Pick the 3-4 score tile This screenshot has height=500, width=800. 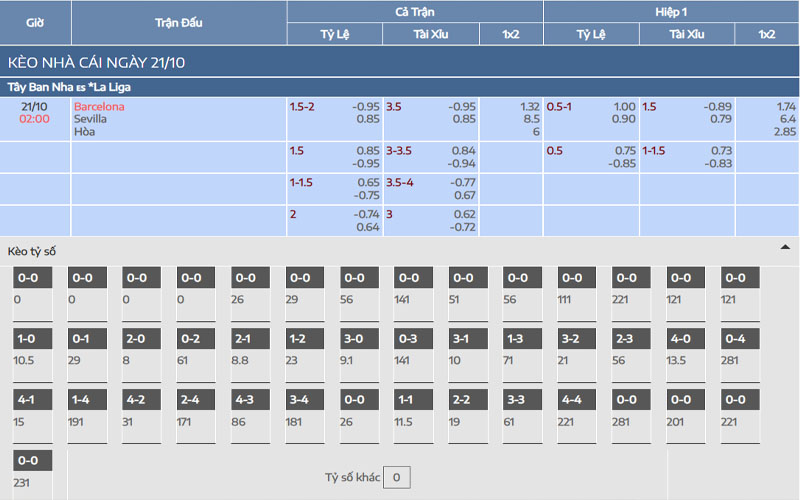point(299,400)
